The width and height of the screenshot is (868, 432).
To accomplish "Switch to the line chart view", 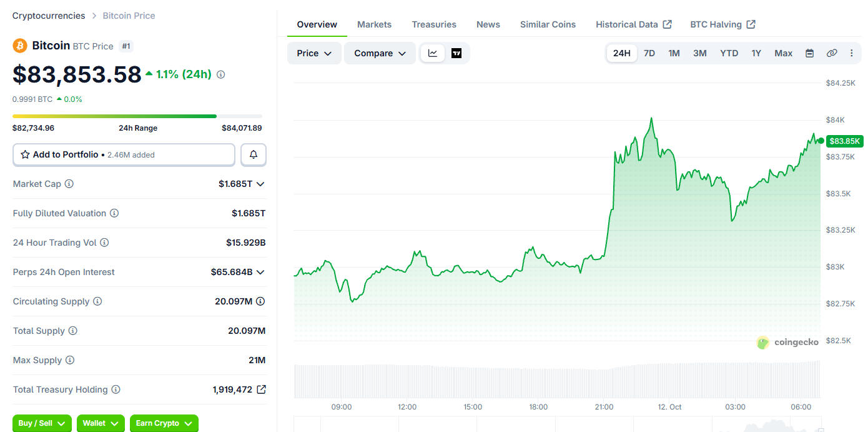I will tap(433, 53).
